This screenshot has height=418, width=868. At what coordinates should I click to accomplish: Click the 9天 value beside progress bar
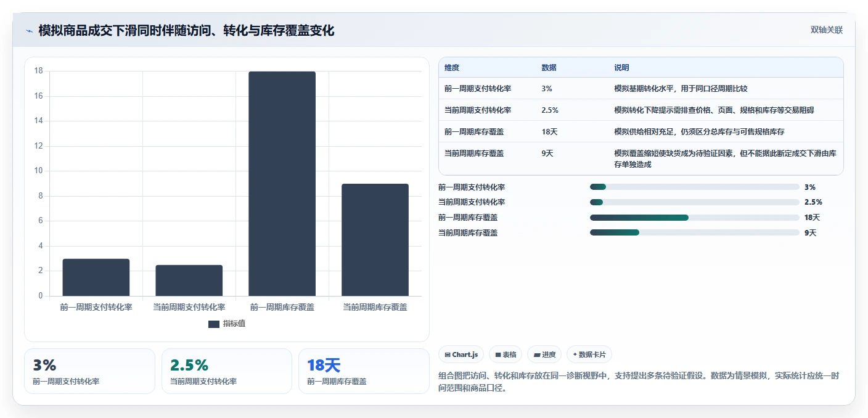(811, 232)
